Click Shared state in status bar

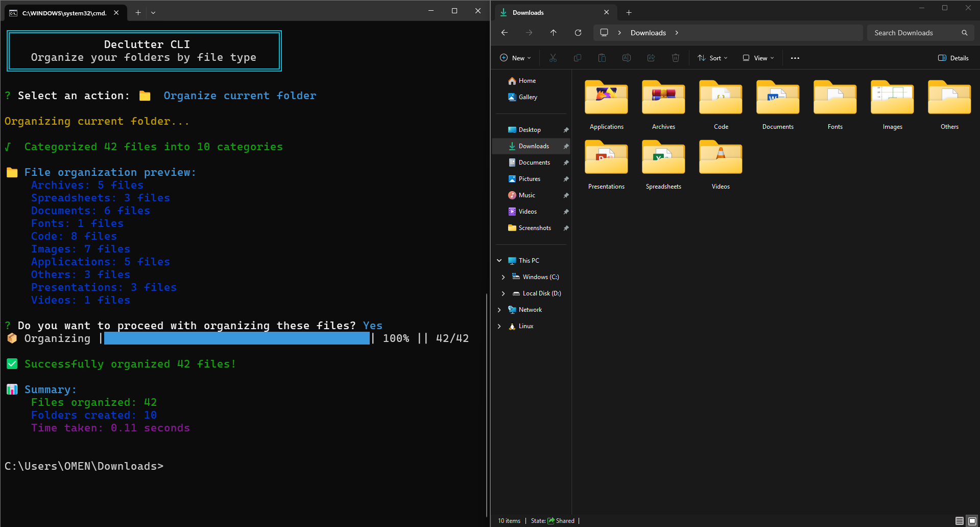(x=561, y=521)
